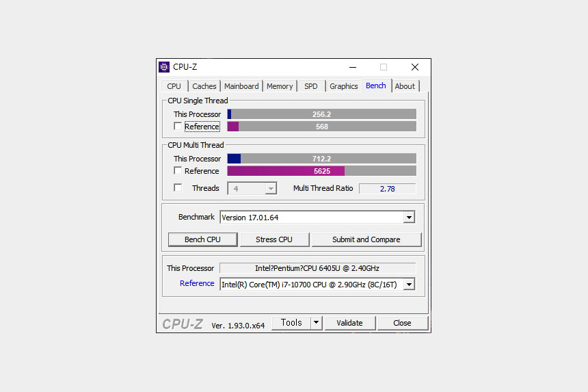The width and height of the screenshot is (588, 392).
Task: Expand the Benchmark version dropdown
Action: tap(409, 217)
